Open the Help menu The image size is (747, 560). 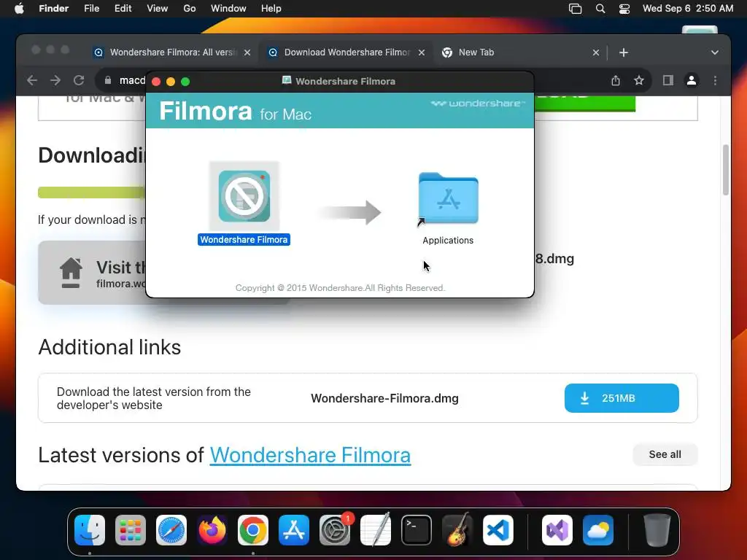271,9
